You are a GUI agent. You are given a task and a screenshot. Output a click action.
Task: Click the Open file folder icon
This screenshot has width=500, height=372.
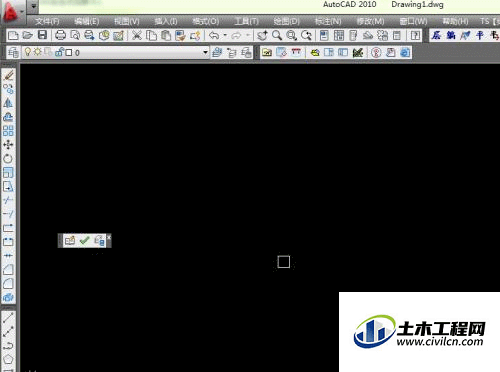pos(27,35)
